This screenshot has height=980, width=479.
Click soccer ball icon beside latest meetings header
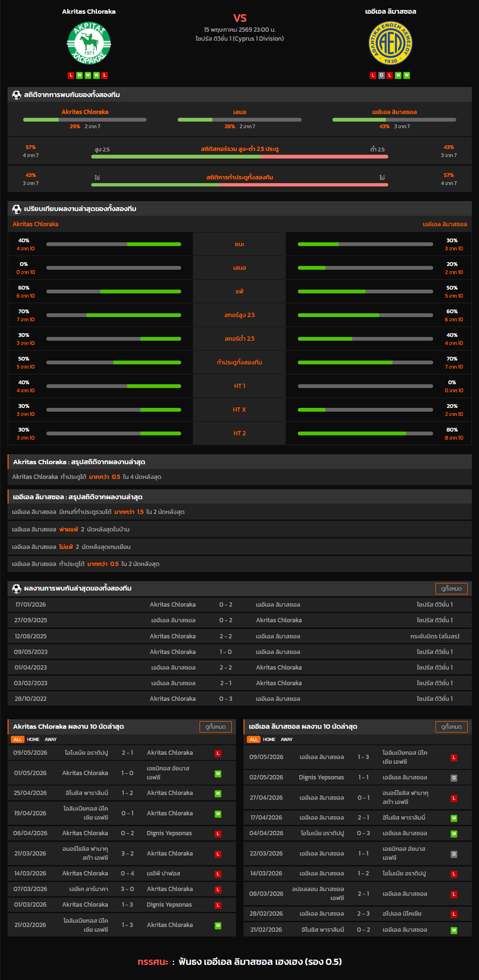pyautogui.click(x=17, y=589)
